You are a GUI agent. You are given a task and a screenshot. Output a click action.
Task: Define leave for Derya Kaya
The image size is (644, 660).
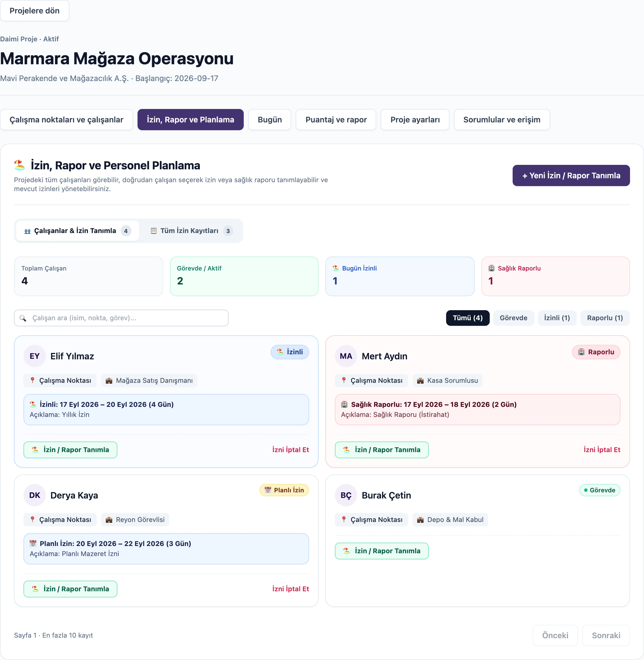(x=70, y=589)
